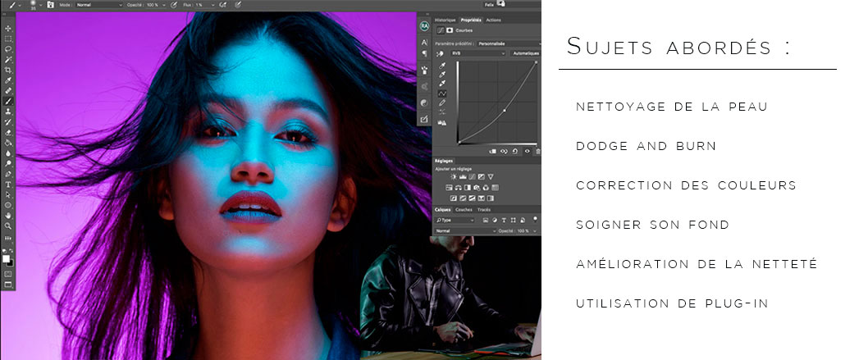The width and height of the screenshot is (868, 360).
Task: Select the Lasso tool
Action: [8, 48]
